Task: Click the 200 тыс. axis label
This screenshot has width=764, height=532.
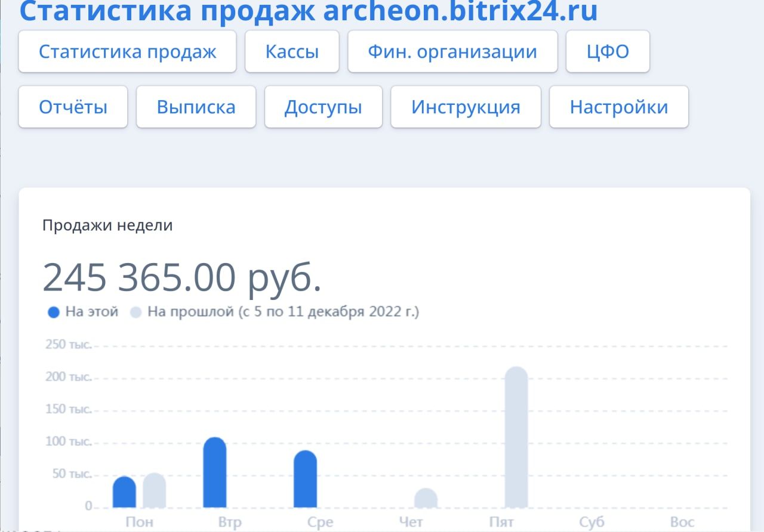Action: click(69, 377)
